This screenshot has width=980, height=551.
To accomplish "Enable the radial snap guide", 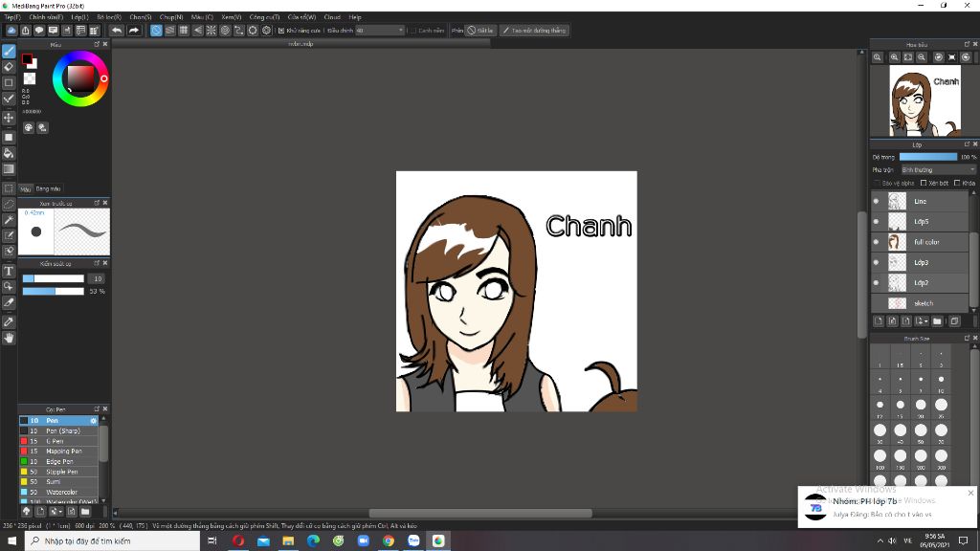I will pos(212,30).
